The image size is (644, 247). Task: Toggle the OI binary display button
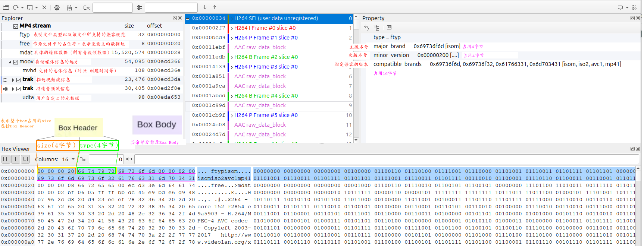click(25, 159)
